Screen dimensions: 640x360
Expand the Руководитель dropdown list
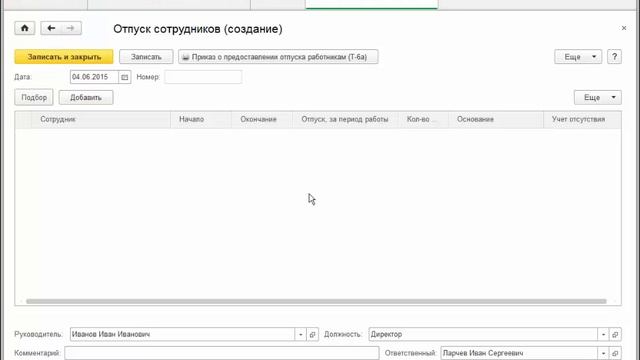pyautogui.click(x=300, y=334)
